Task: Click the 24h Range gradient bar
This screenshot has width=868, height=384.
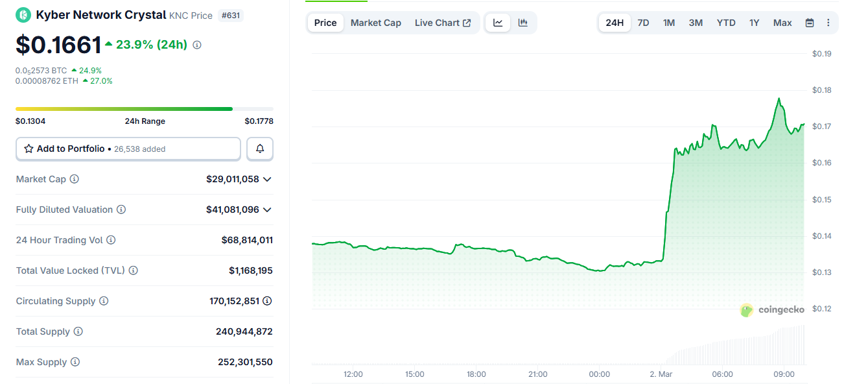Action: click(x=144, y=108)
